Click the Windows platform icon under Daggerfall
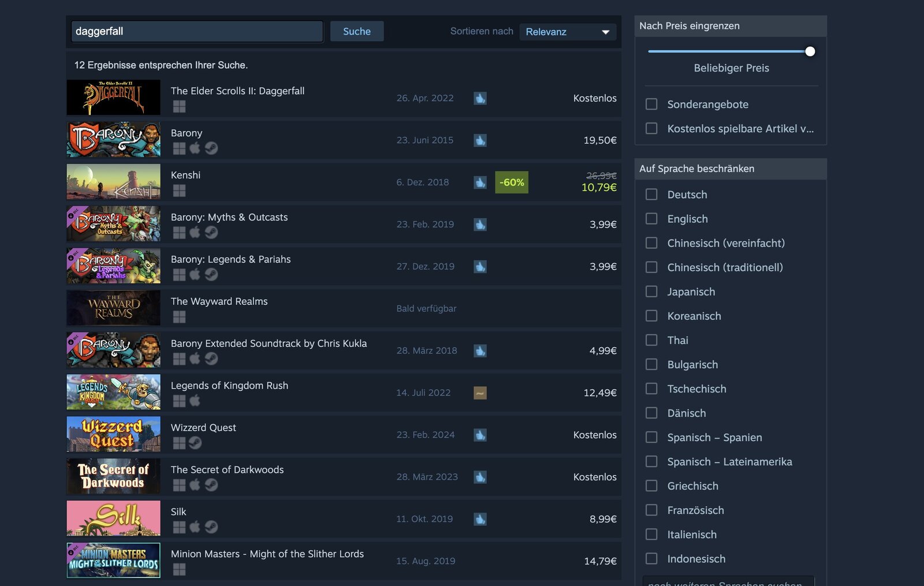Screen dimensions: 924x586 (x=180, y=107)
